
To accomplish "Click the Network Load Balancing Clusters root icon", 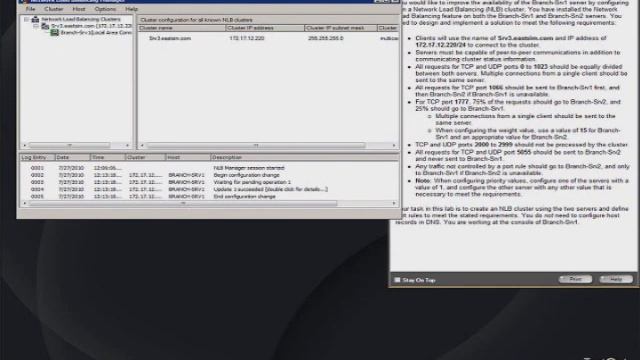I will click(36, 19).
